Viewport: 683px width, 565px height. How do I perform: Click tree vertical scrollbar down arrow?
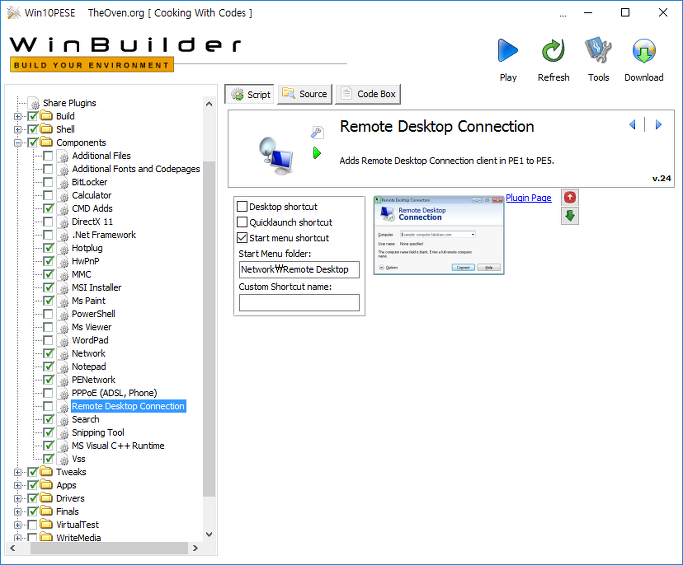(x=209, y=534)
